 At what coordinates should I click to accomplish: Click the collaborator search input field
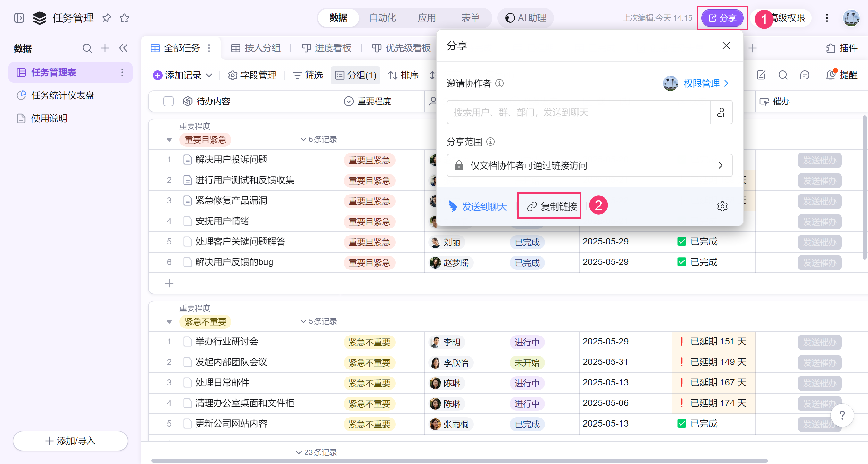click(x=579, y=112)
